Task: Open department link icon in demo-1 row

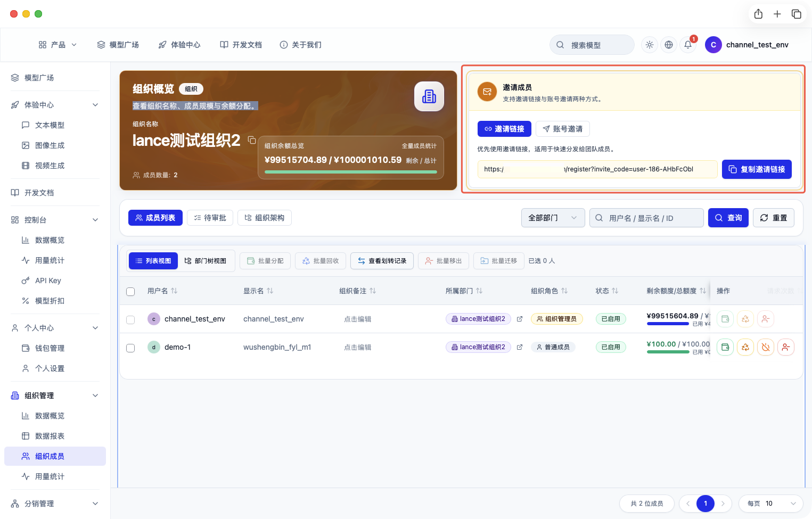Action: click(520, 347)
